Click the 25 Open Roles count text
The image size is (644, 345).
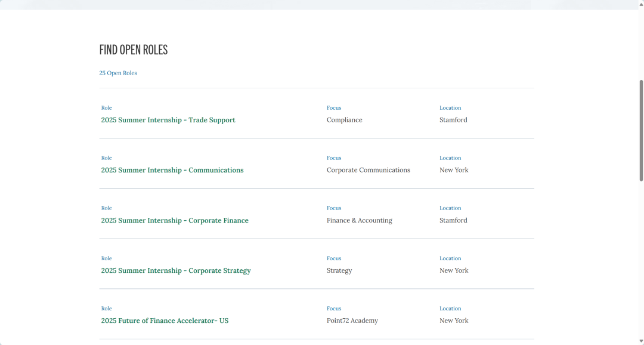tap(118, 73)
